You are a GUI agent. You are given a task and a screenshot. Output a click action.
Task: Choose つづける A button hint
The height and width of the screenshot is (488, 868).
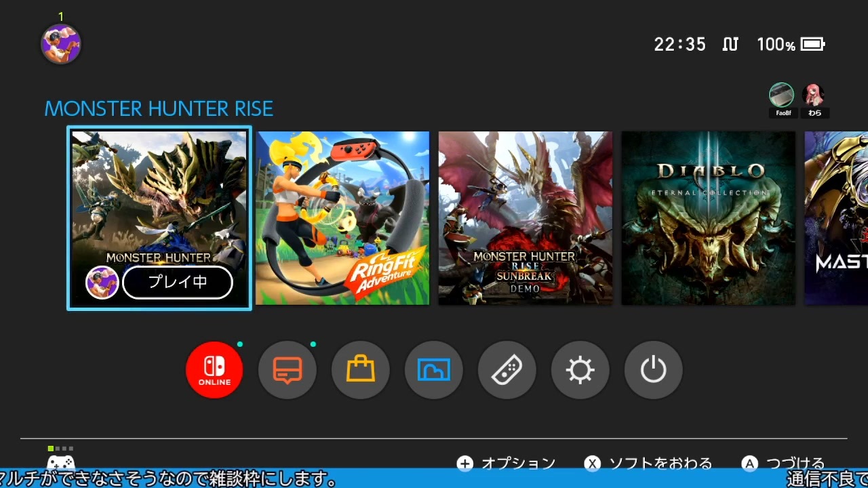point(783,464)
